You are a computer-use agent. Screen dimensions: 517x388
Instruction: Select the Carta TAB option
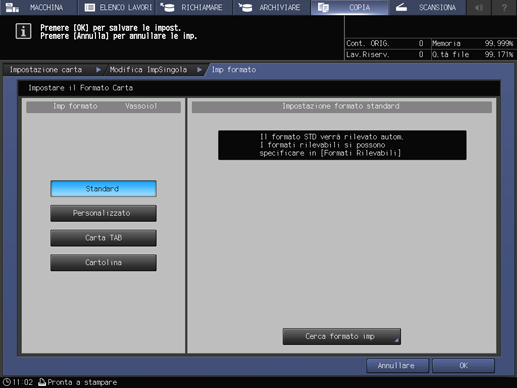pos(103,238)
